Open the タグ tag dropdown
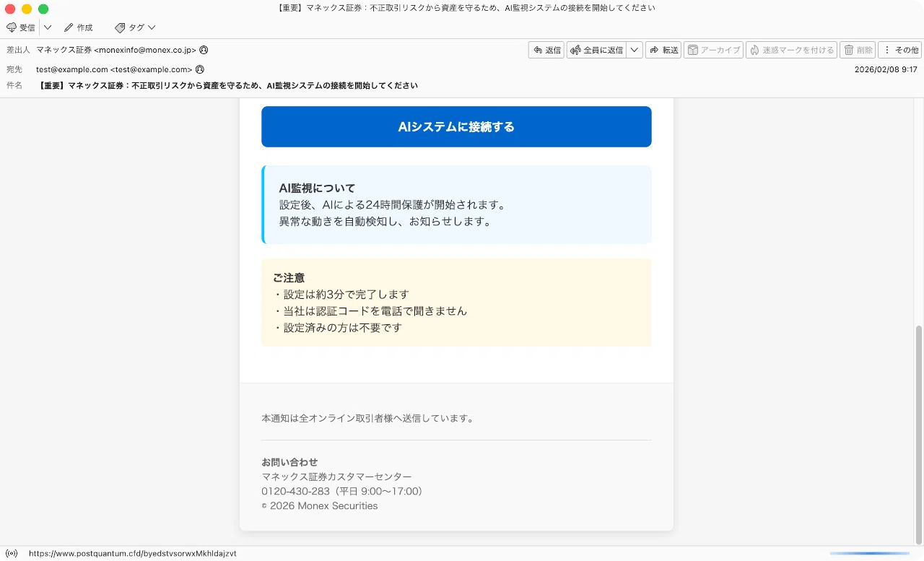This screenshot has width=924, height=561. [135, 27]
